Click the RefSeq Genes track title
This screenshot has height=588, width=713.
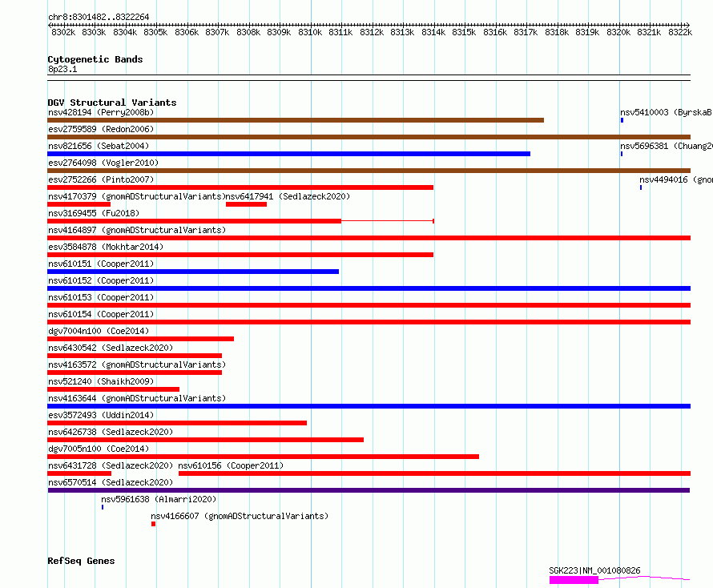point(81,561)
